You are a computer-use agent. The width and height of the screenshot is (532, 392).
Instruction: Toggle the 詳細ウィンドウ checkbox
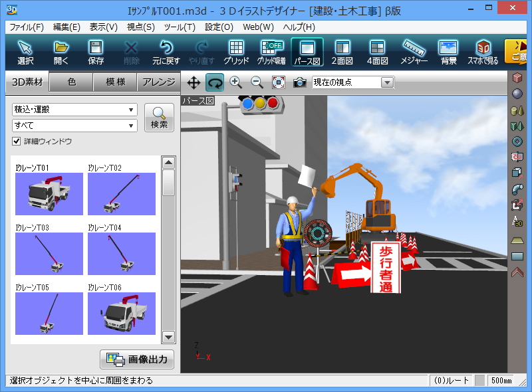[15, 142]
